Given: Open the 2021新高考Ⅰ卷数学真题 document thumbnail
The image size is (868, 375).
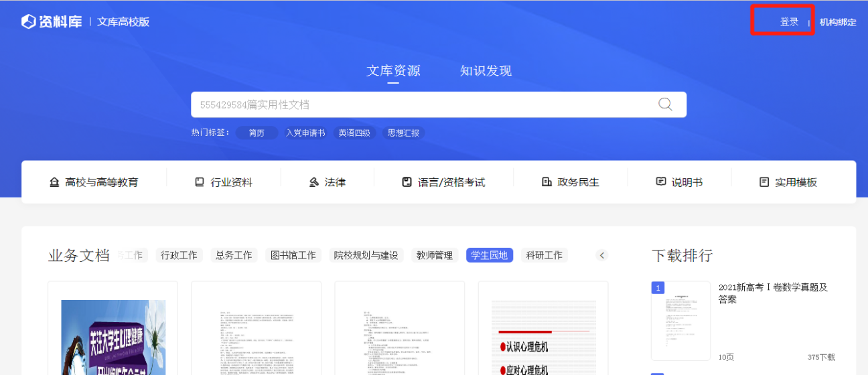Looking at the screenshot, I should pyautogui.click(x=680, y=321).
